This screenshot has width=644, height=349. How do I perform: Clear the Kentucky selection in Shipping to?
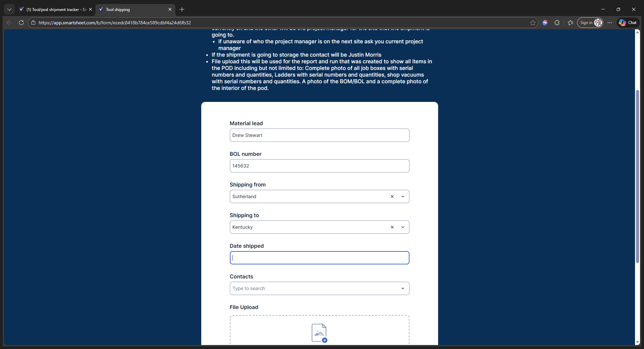(392, 227)
